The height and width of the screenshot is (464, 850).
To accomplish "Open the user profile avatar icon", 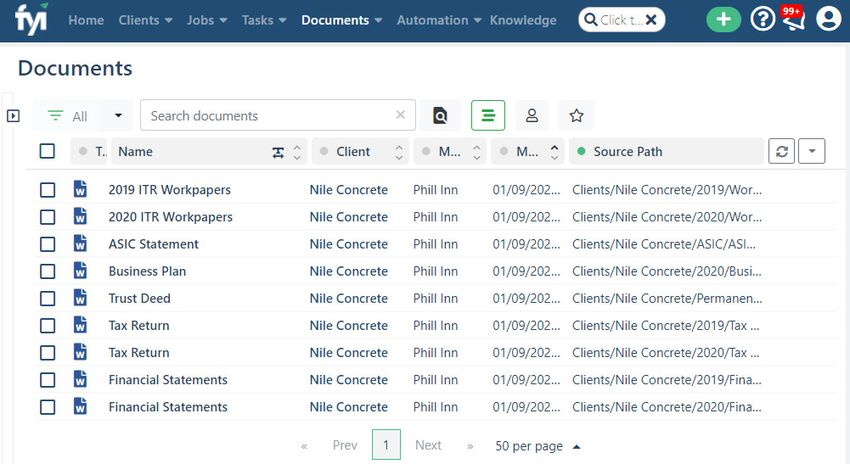I will point(828,20).
